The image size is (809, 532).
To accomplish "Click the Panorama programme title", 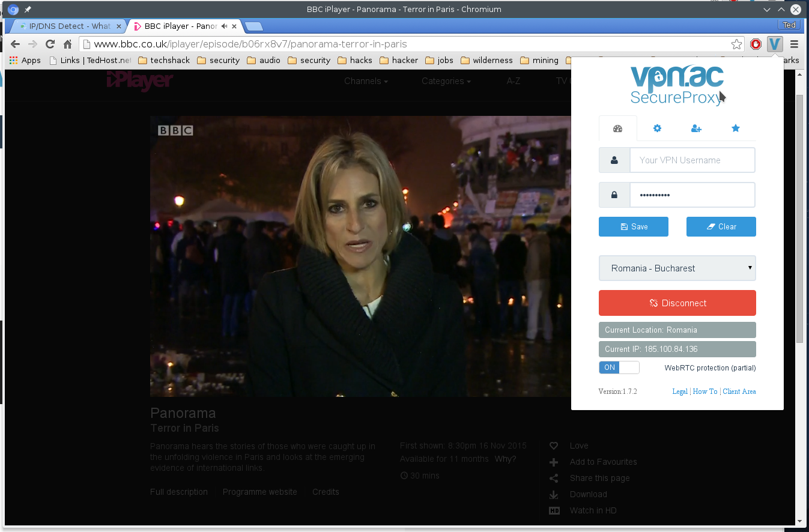I will [x=183, y=413].
